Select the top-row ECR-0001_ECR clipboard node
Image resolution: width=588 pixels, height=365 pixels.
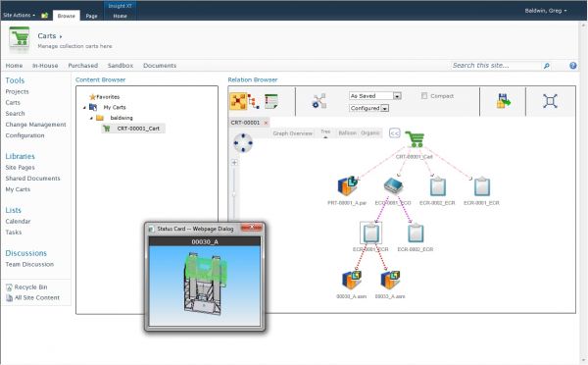(x=482, y=186)
